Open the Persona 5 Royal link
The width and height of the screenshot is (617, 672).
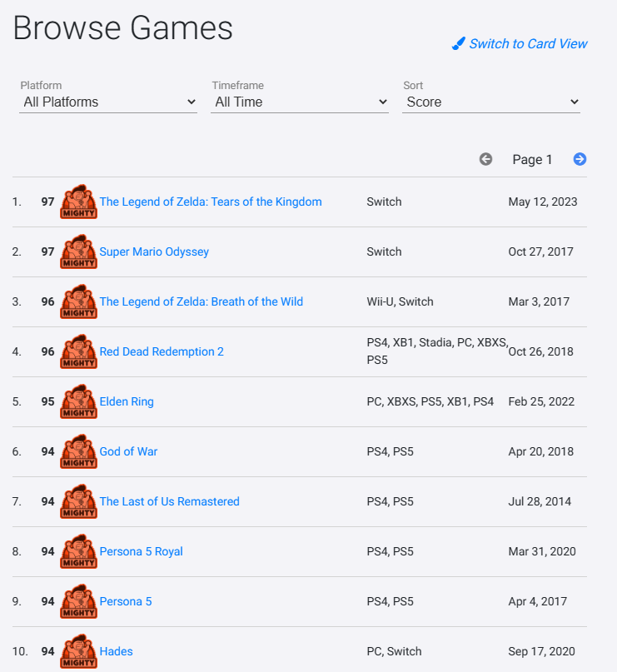[x=141, y=551]
